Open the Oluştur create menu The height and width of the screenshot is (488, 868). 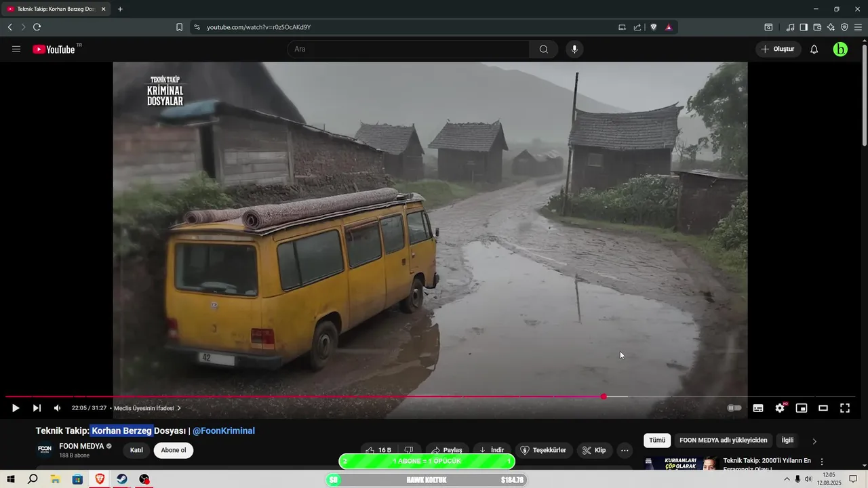(778, 49)
